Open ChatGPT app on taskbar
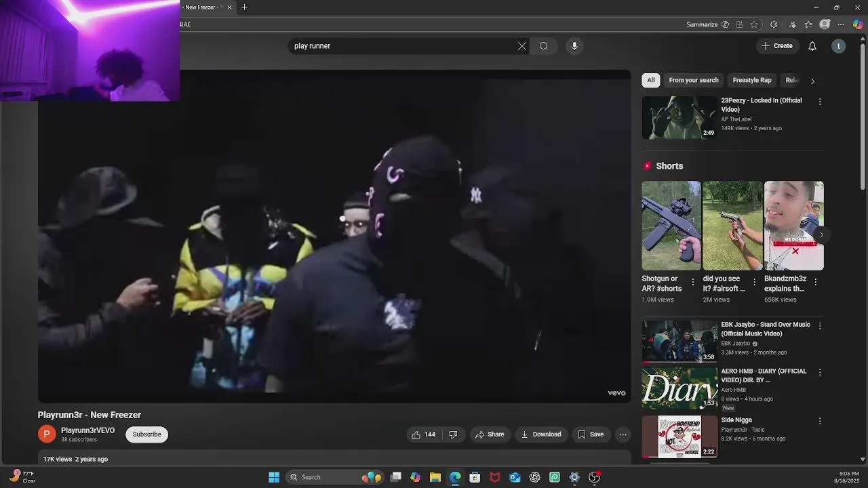 [x=534, y=477]
